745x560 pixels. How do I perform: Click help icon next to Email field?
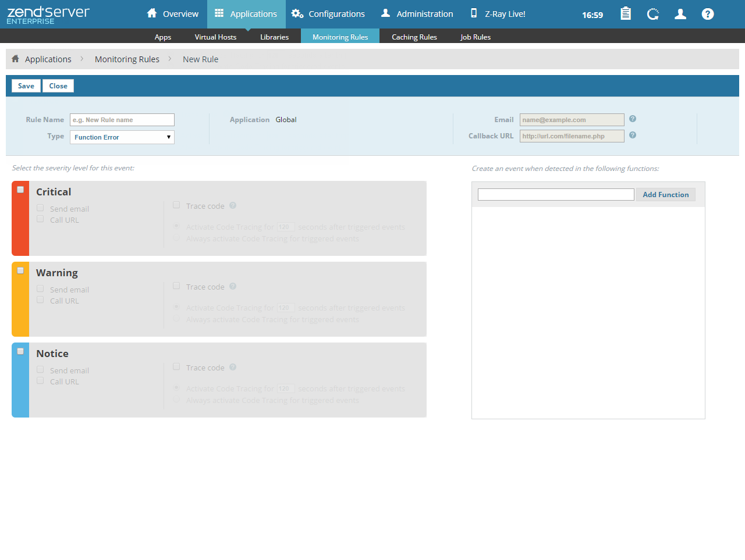[633, 119]
